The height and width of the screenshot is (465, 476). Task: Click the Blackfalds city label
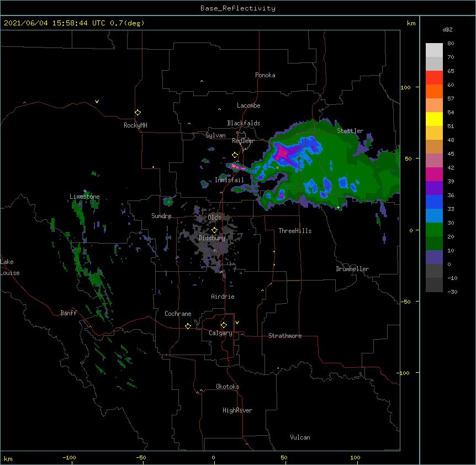pyautogui.click(x=244, y=123)
